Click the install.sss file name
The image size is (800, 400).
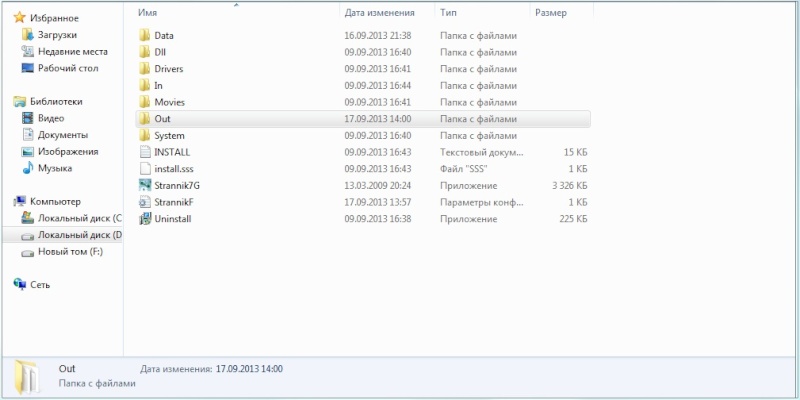click(x=173, y=169)
